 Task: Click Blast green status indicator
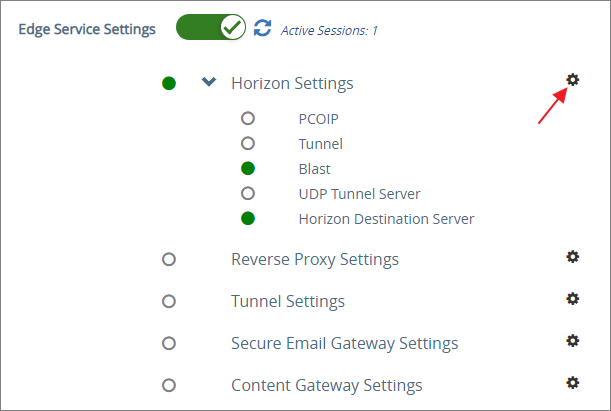[248, 169]
